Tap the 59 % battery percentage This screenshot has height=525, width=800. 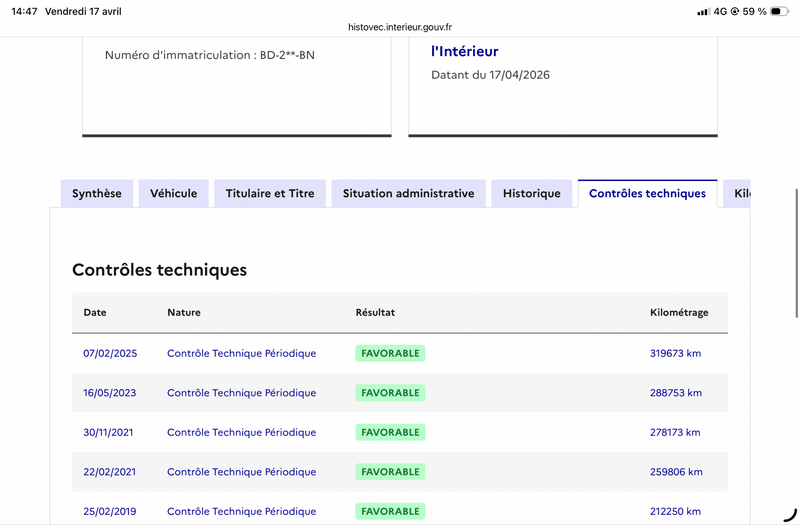755,11
